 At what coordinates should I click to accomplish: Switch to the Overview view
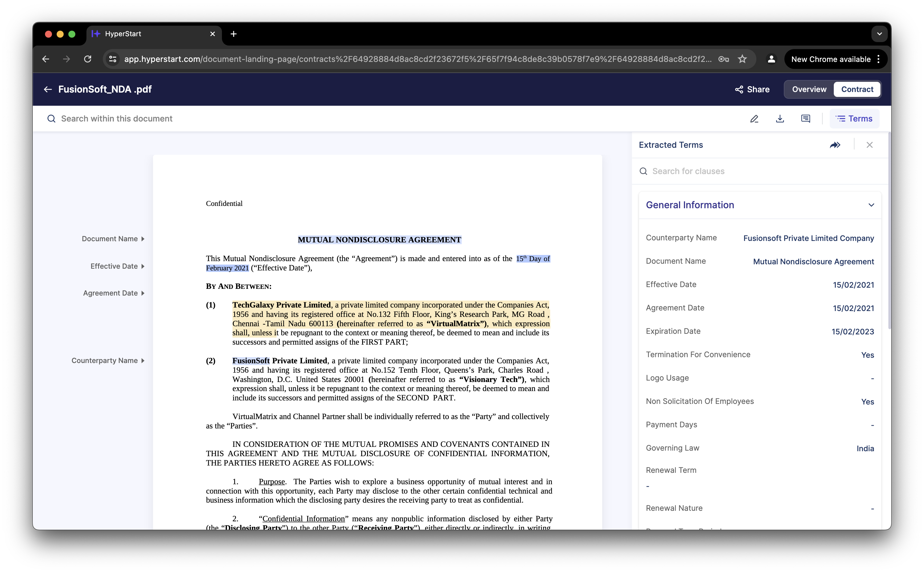pyautogui.click(x=809, y=89)
